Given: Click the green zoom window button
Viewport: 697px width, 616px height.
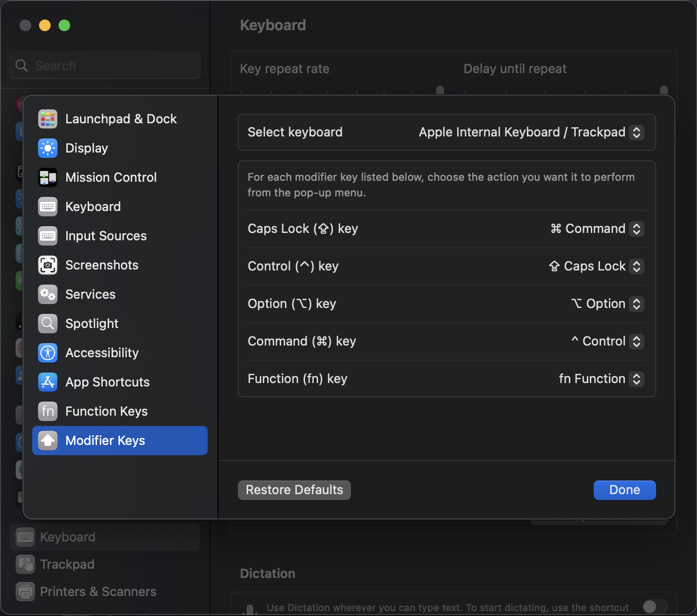Looking at the screenshot, I should pyautogui.click(x=64, y=25).
